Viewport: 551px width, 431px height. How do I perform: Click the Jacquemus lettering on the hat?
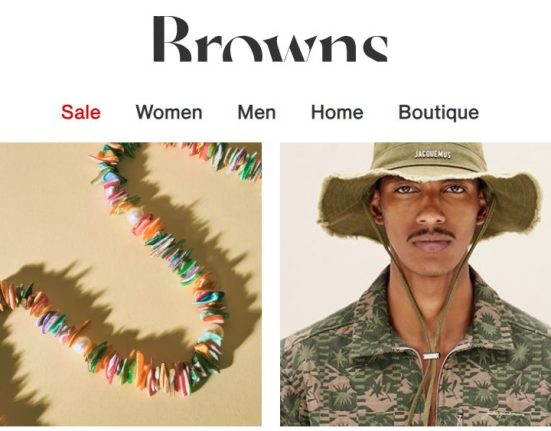(432, 154)
